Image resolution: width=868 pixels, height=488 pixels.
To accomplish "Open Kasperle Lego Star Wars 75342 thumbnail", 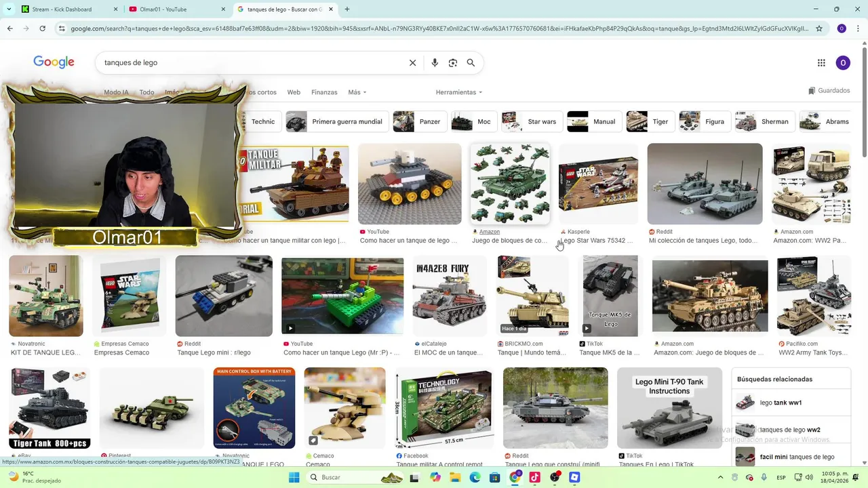I will pyautogui.click(x=598, y=184).
